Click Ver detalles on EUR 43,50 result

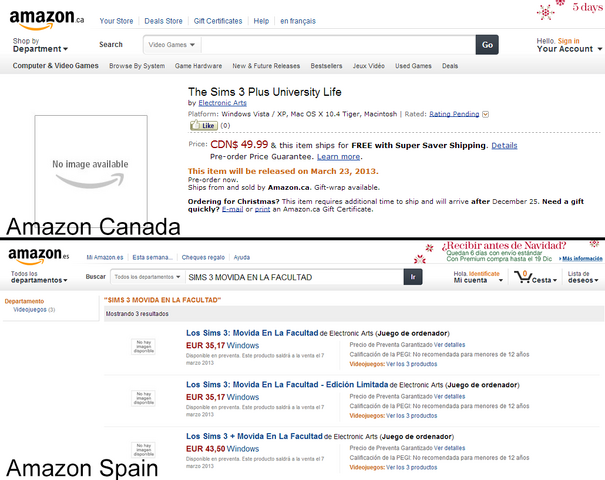(450, 448)
